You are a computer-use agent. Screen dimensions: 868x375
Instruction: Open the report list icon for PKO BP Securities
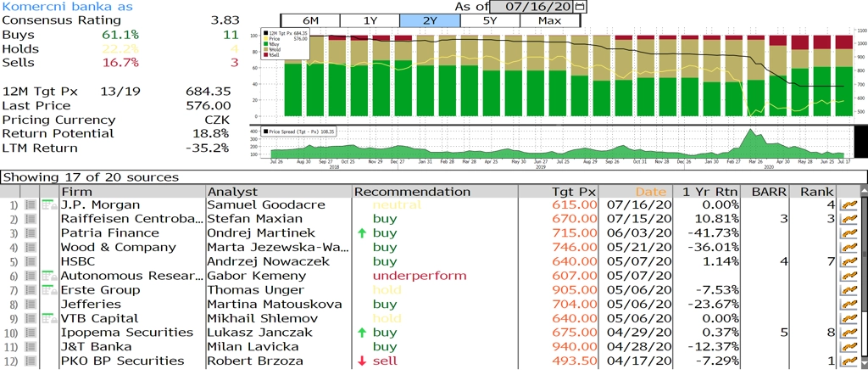tap(31, 361)
